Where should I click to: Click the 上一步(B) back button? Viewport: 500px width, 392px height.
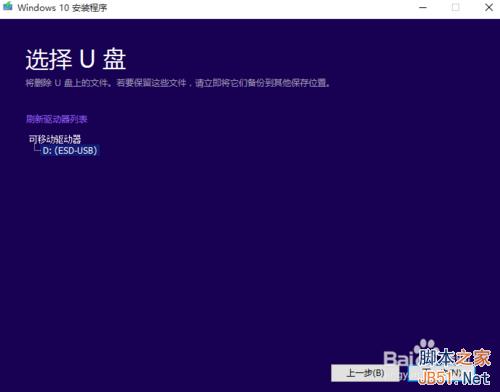point(365,373)
